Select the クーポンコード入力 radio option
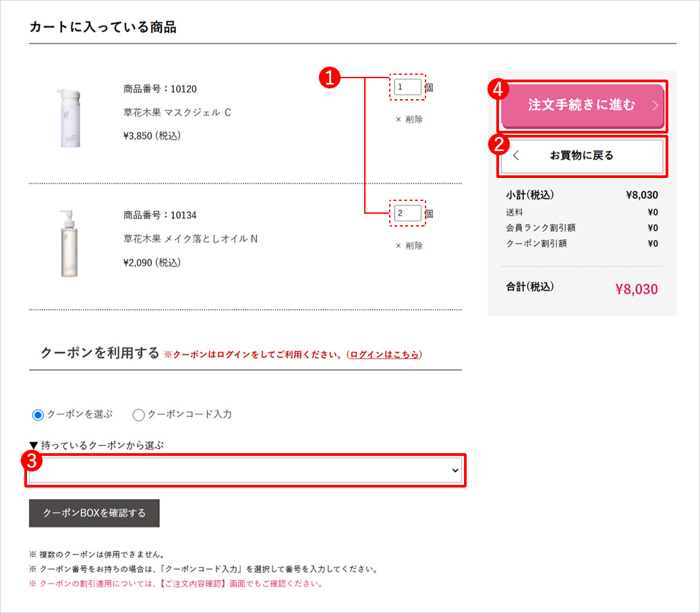This screenshot has height=613, width=700. tap(139, 415)
